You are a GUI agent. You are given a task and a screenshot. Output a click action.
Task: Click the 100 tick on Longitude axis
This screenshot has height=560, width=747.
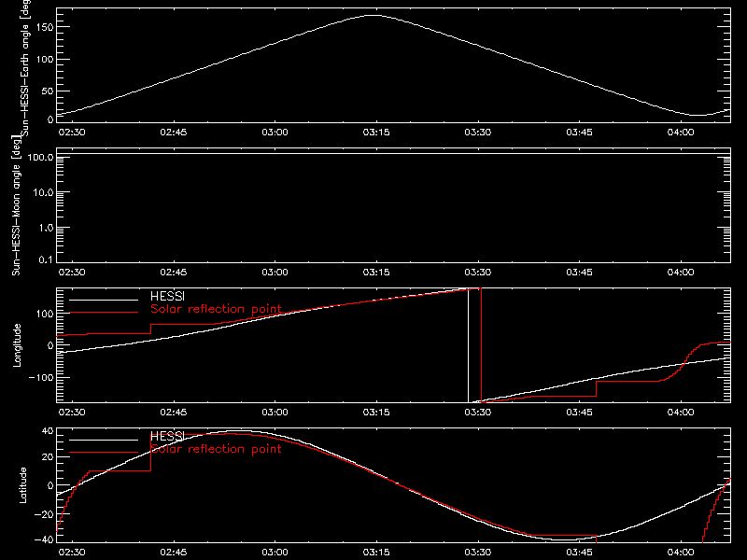pos(44,314)
